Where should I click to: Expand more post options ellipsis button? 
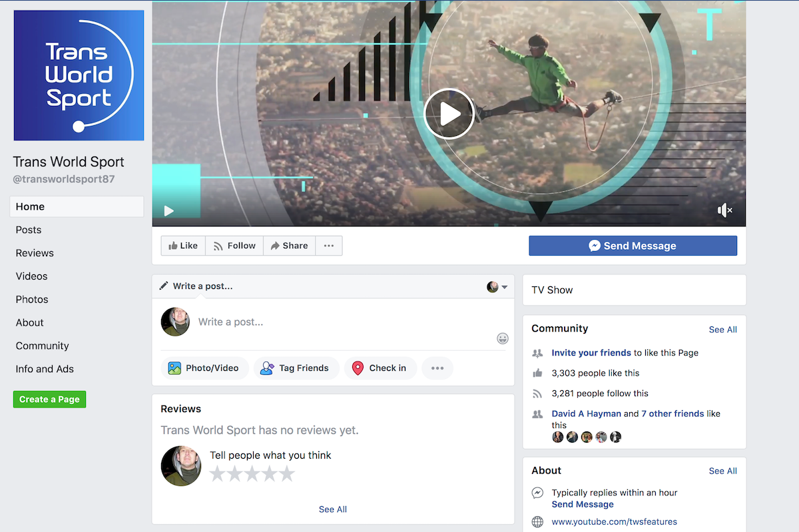pos(437,368)
